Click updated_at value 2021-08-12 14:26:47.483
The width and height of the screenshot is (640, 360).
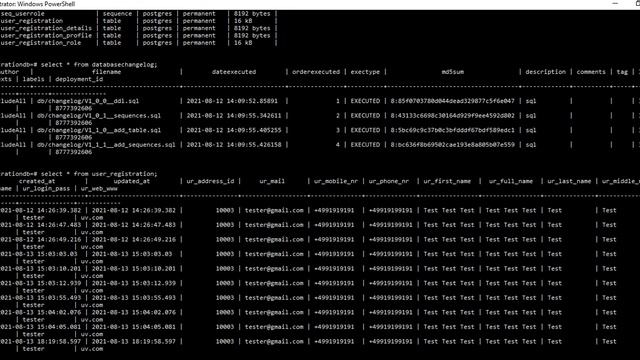point(133,225)
